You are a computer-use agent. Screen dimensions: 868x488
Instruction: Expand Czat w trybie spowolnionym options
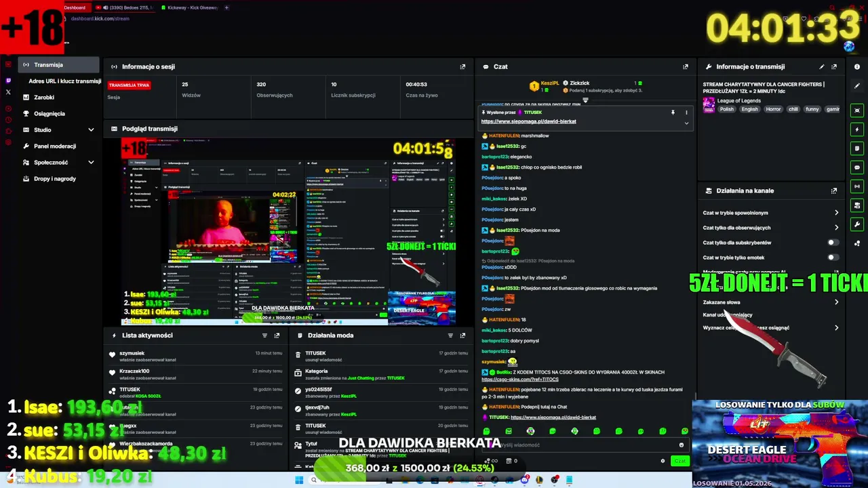(x=836, y=213)
